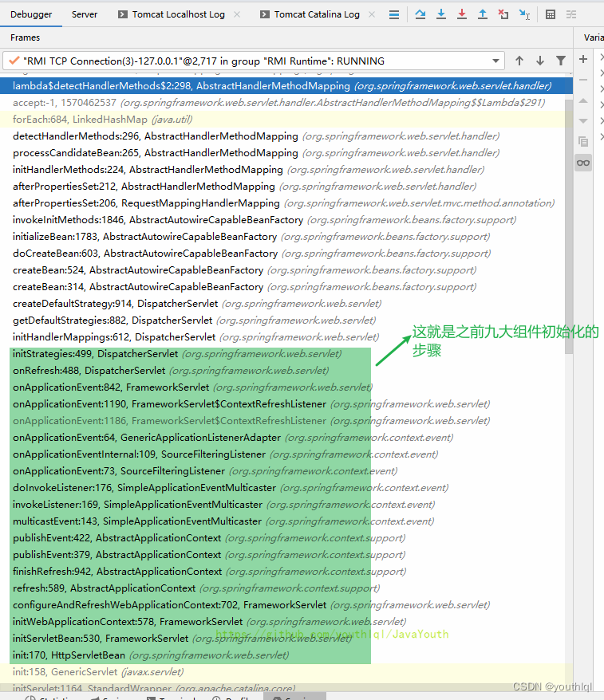Select frame init:170, HttpServletBean
Viewport: 604px width, 700px height.
[282, 655]
